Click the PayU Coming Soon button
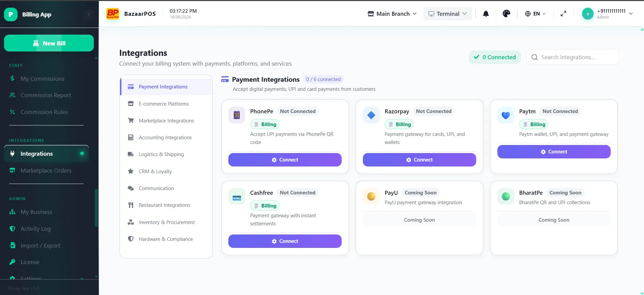Screen dimensions: 644x295 419,220
